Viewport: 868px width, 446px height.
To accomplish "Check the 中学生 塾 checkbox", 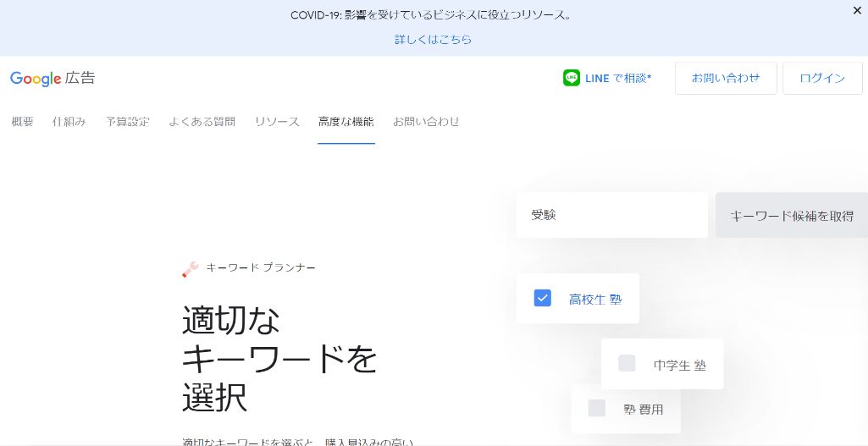I will coord(627,364).
